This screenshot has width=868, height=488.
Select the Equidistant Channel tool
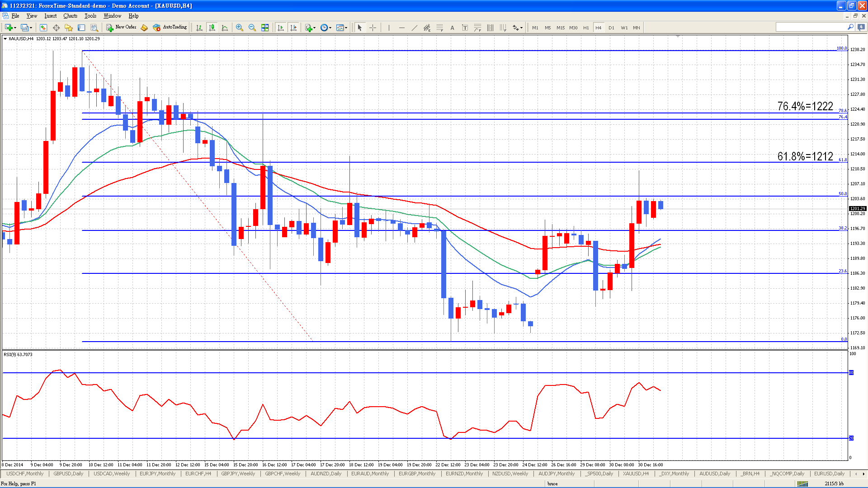pyautogui.click(x=427, y=28)
